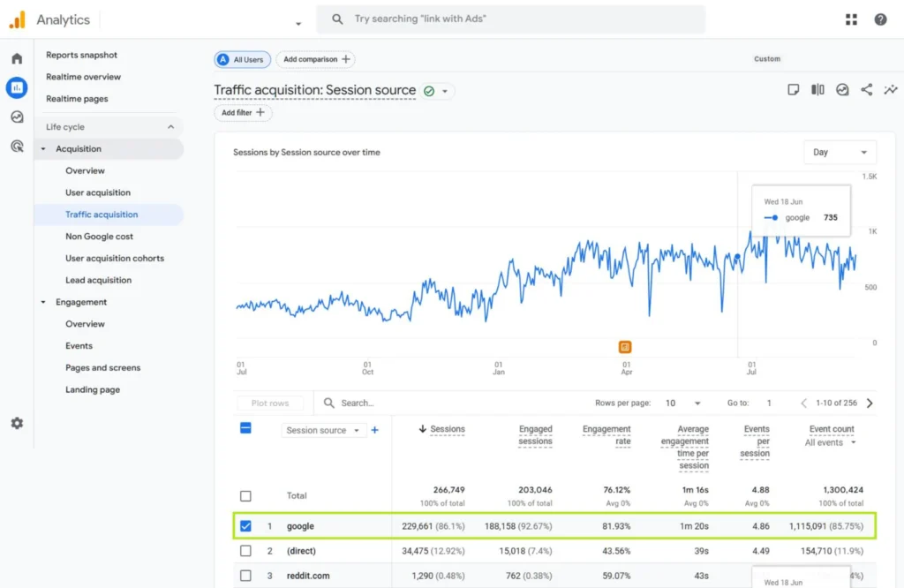Click the google data point on chart

click(x=737, y=257)
